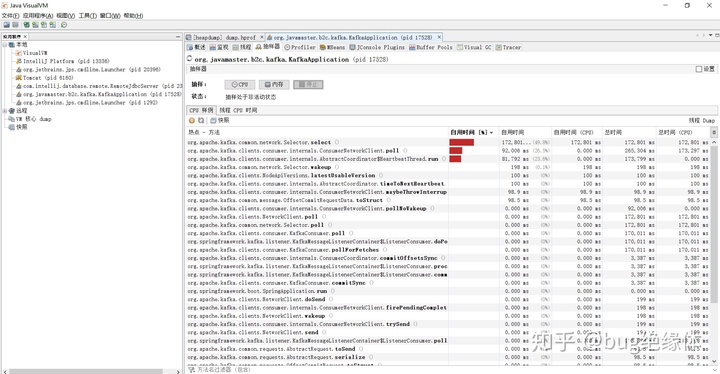Image resolution: width=720 pixels, height=374 pixels.
Task: Open the 帮助(H) menu
Action: (x=133, y=16)
